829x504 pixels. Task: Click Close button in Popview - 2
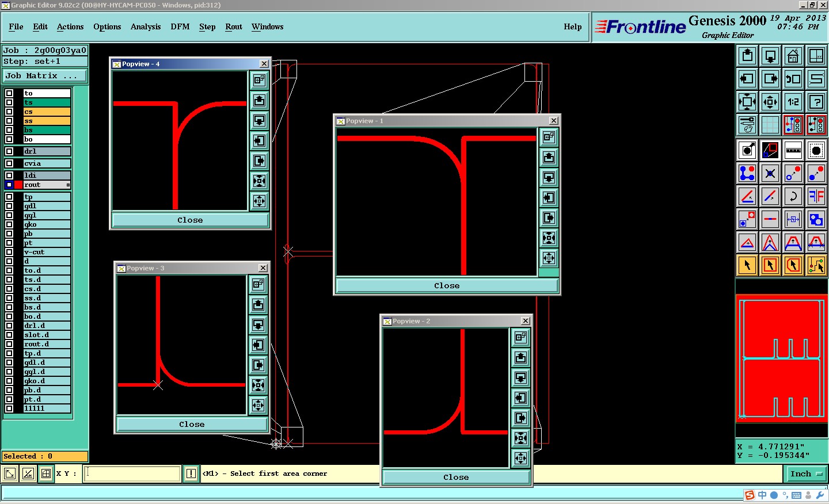pos(456,477)
